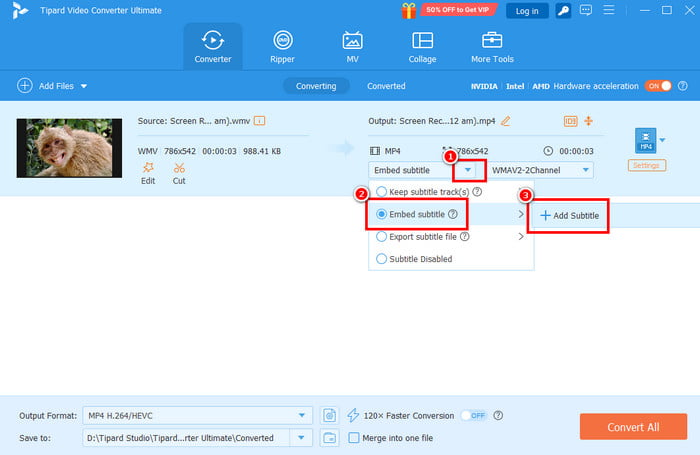Open the Output Format MP4 H.264/HEVC dropdown
Viewport: 700px width, 455px height.
pos(197,416)
